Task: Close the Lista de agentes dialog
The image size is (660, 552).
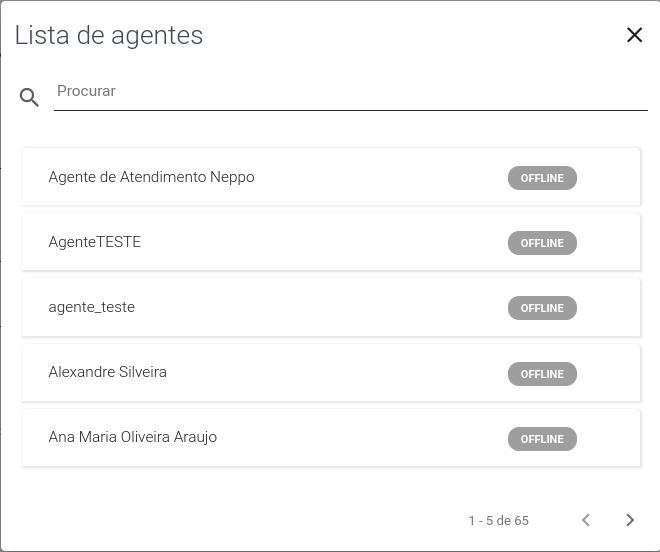Action: click(x=634, y=35)
